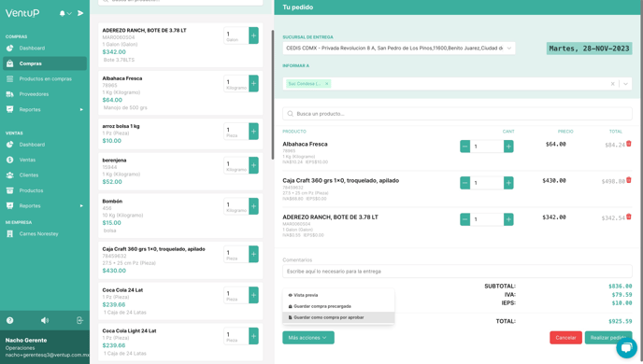
Task: Increase Albahaca Fresca order quantity
Action: click(x=508, y=147)
